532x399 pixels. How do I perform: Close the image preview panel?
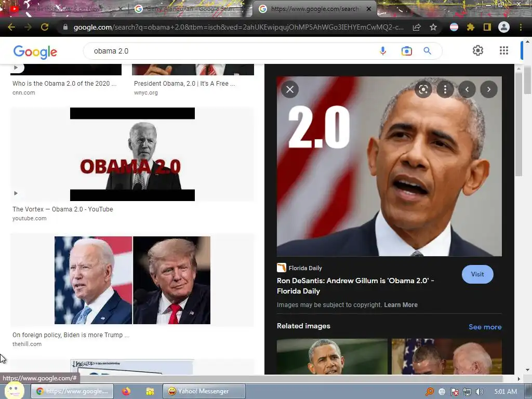290,89
